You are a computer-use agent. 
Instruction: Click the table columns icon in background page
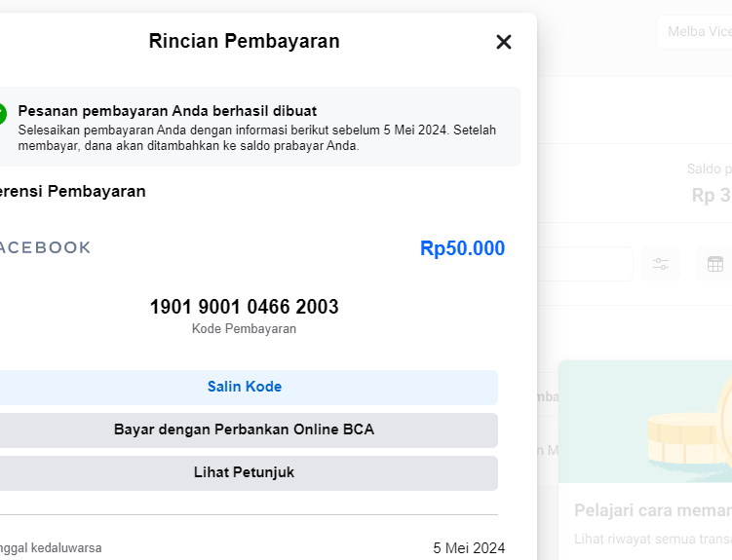(x=714, y=264)
